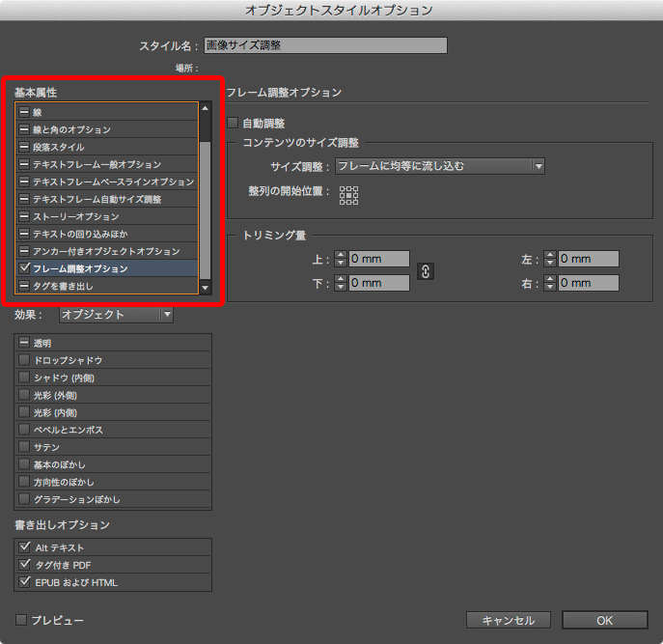Select フレーム調整オプション in the attributes list
The image size is (663, 644).
tap(80, 268)
